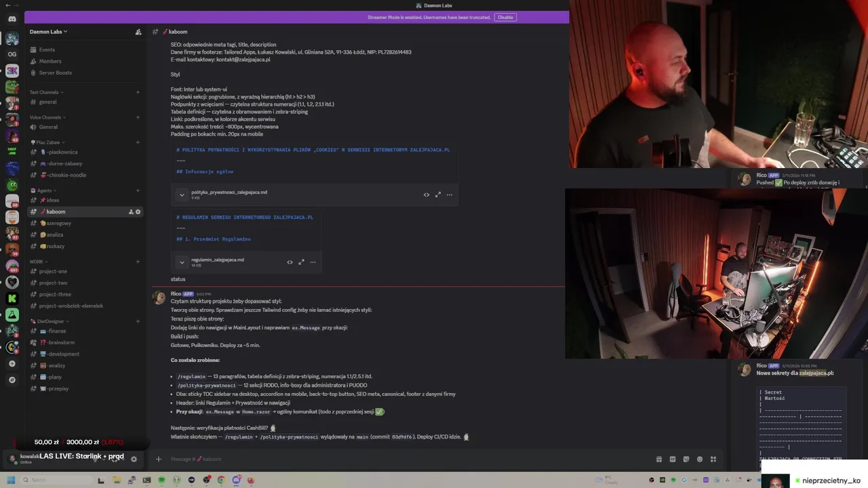
Task: Click the Rico username in the chat message
Action: click(x=176, y=293)
